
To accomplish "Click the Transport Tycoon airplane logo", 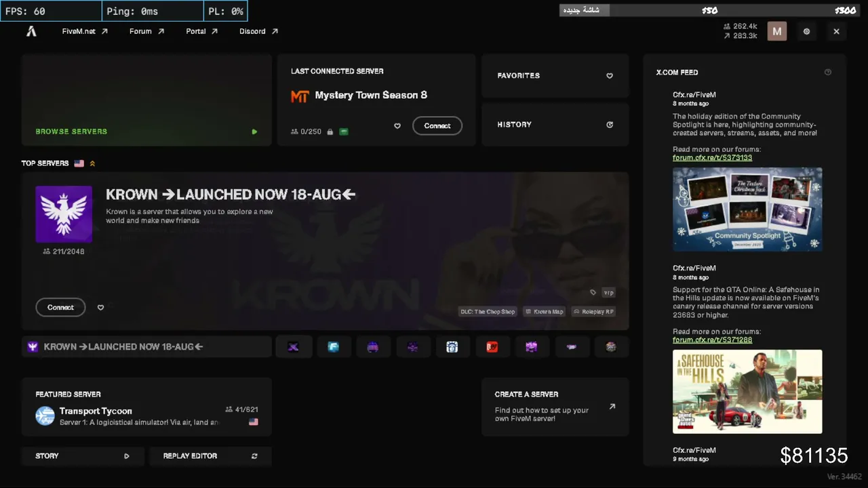I will (x=45, y=415).
